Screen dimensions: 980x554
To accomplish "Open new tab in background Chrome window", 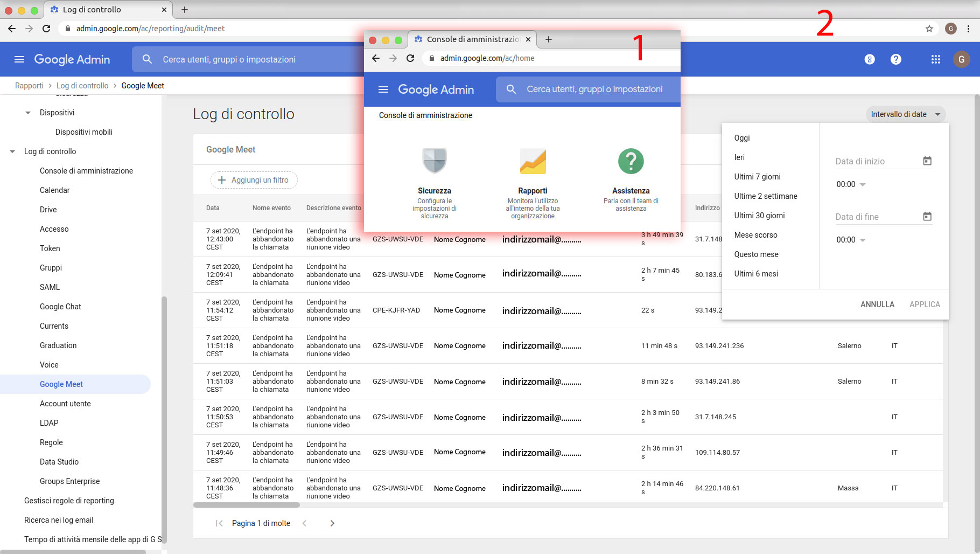I will pos(185,10).
